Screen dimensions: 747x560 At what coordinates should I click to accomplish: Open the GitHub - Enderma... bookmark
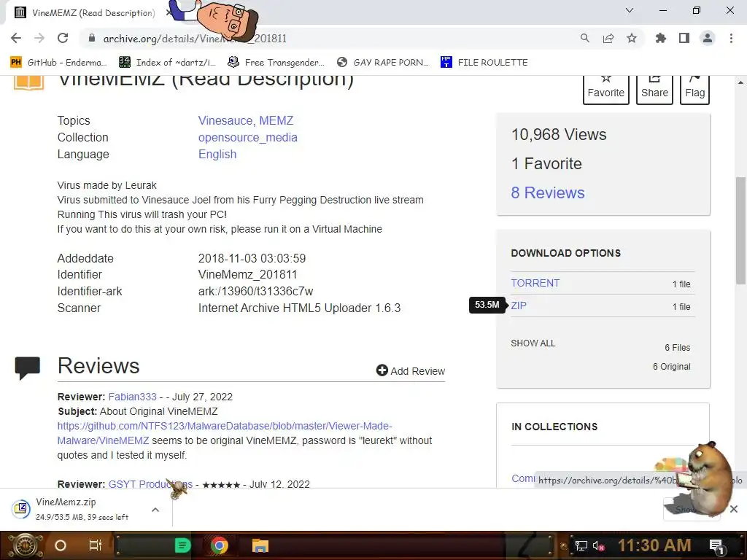tap(58, 63)
